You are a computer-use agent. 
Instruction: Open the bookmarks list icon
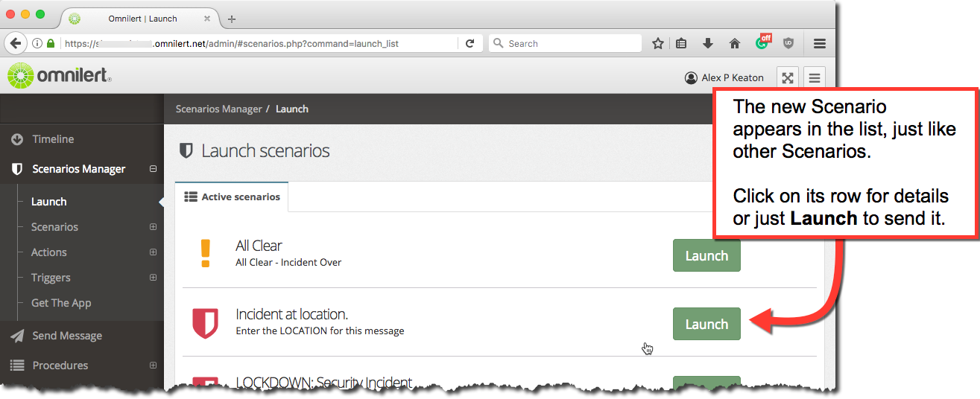[681, 43]
